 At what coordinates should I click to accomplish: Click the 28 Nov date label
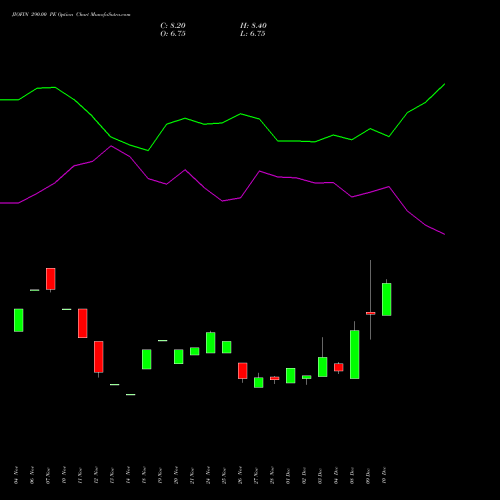click(272, 475)
